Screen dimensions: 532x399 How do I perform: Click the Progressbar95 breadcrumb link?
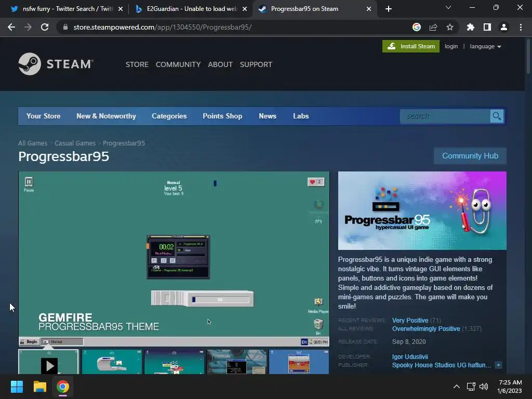(x=124, y=143)
